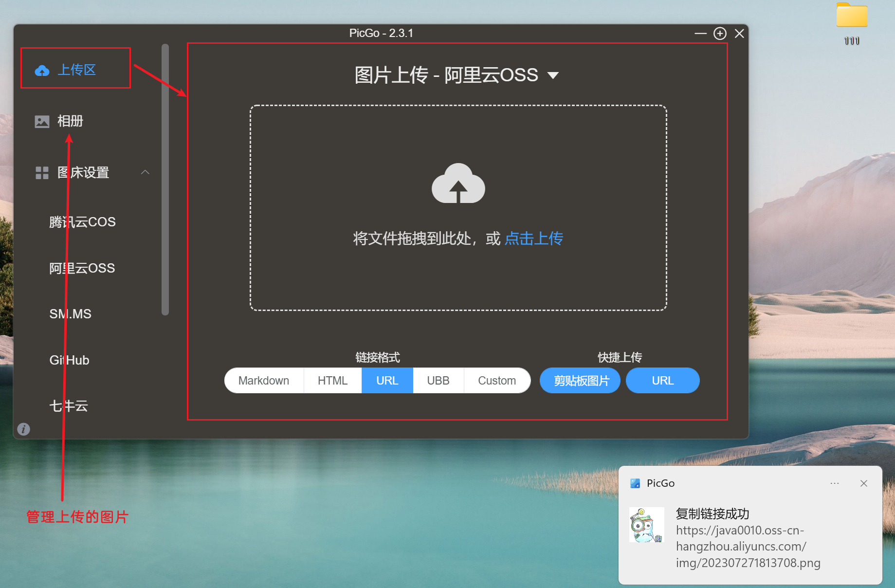The image size is (895, 588).
Task: Open 腾讯云COS settings
Action: pos(83,222)
